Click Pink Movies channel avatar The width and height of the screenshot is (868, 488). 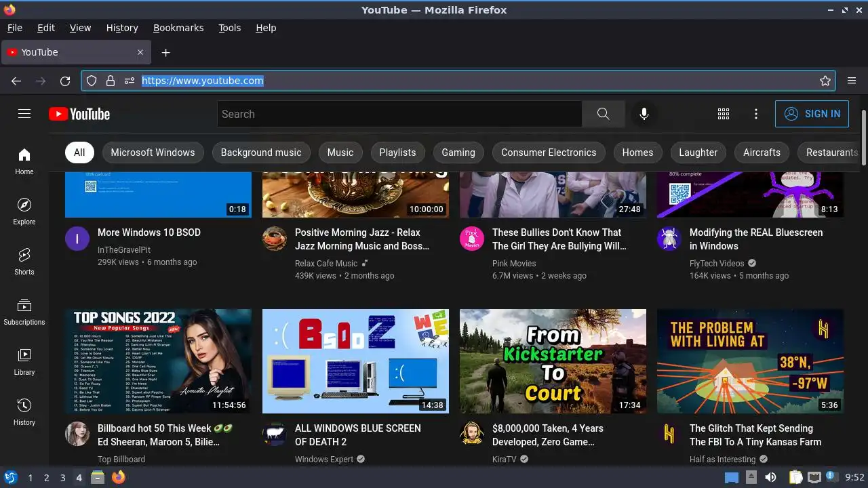(472, 239)
